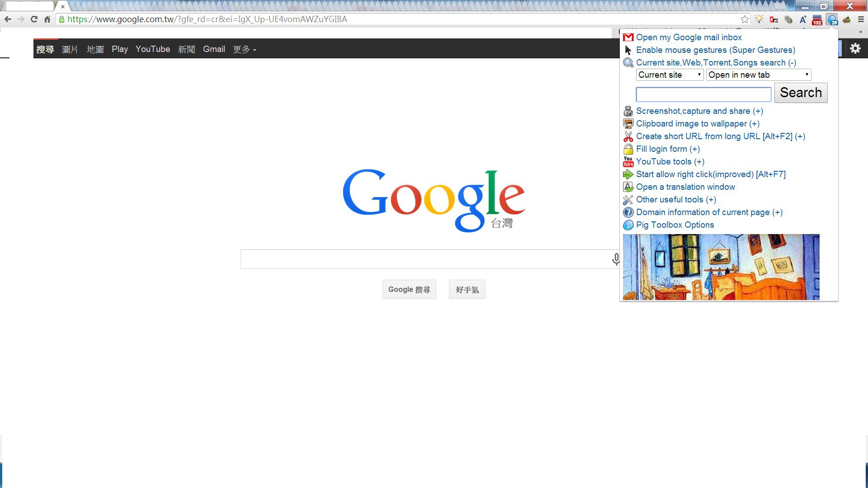Click the red 132 badge extension icon
The image size is (868, 488).
[x=817, y=20]
